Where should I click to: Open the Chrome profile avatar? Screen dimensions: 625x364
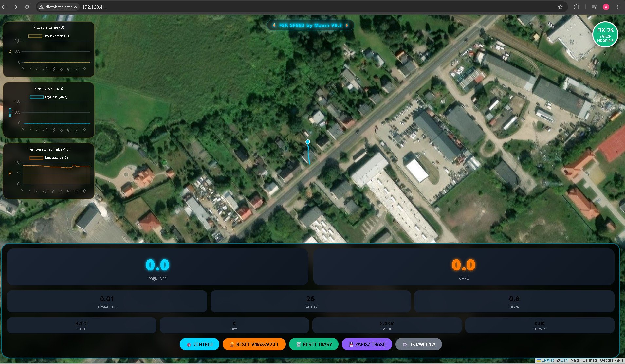coord(606,7)
